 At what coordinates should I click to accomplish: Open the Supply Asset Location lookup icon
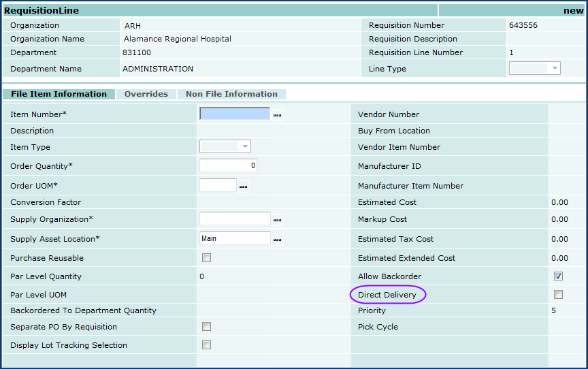[x=277, y=240]
